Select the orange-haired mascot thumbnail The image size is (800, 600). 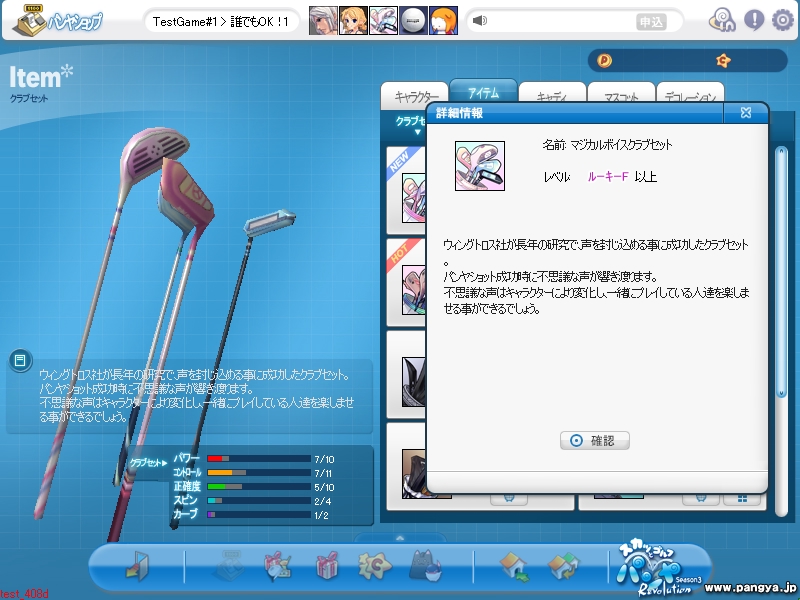(x=443, y=20)
